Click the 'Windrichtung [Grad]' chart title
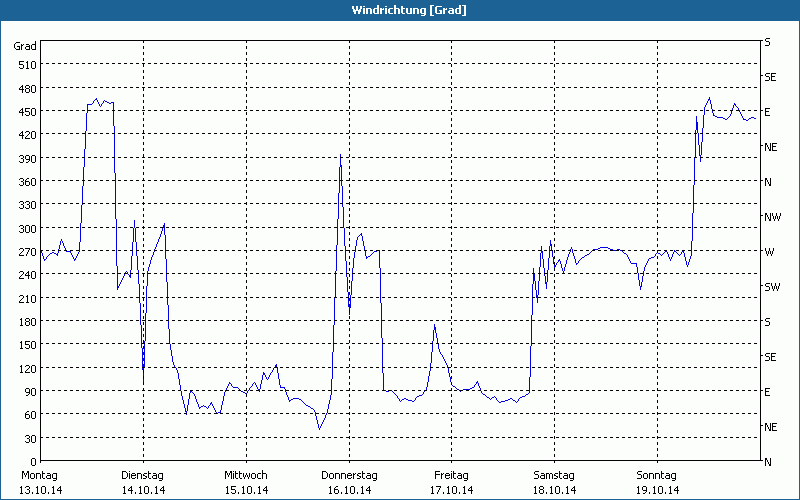 (409, 10)
